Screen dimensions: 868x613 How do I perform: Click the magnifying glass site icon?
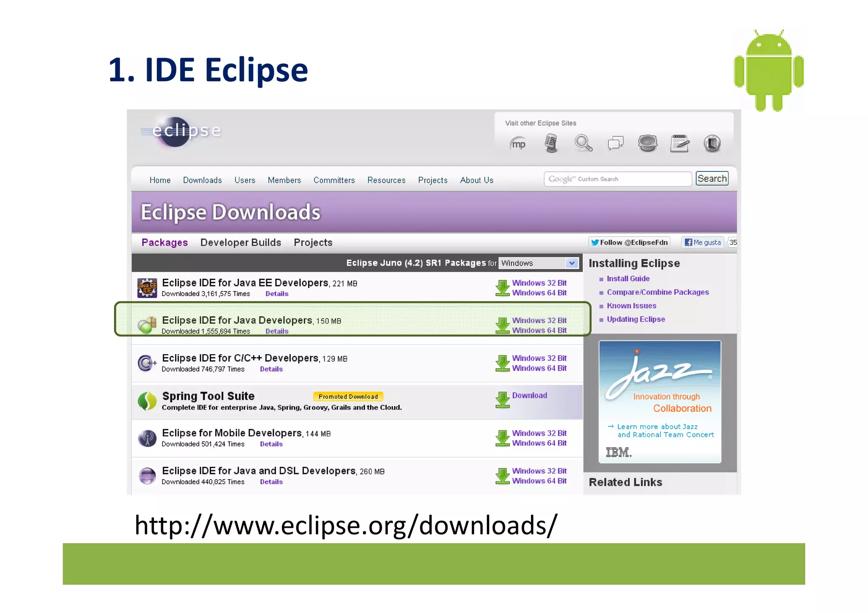pyautogui.click(x=583, y=143)
